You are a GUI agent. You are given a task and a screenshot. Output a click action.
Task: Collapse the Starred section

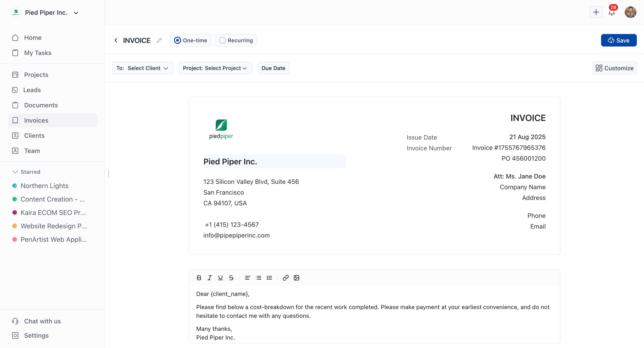pyautogui.click(x=15, y=172)
